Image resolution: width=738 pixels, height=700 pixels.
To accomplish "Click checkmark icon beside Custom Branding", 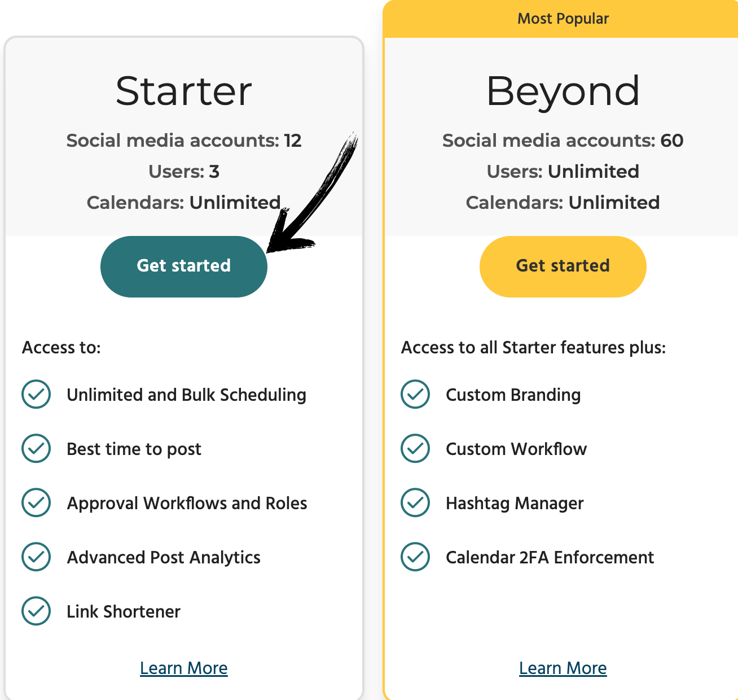I will click(415, 394).
